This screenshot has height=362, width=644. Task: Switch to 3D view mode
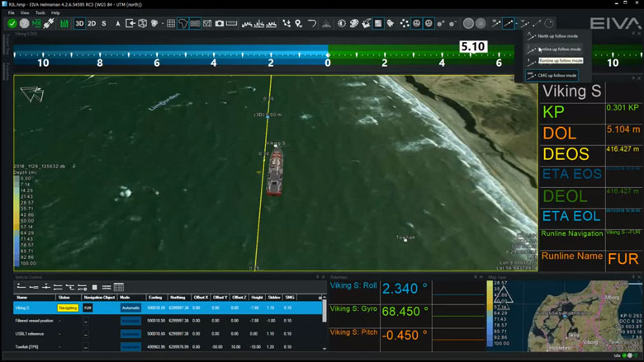pyautogui.click(x=80, y=24)
